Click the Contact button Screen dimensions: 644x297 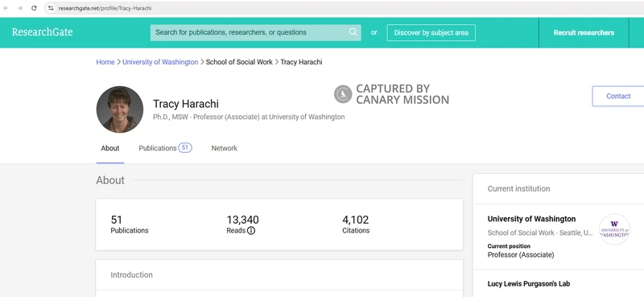pos(617,96)
